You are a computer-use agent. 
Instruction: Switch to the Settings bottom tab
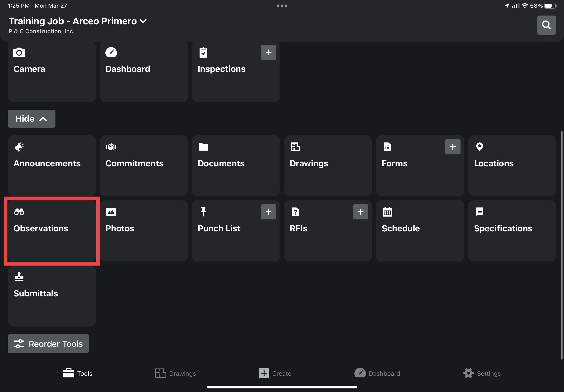click(x=482, y=373)
